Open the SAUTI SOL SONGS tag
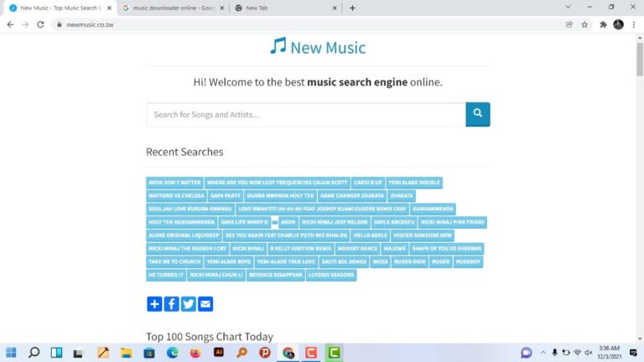This screenshot has height=362, width=644. (344, 261)
